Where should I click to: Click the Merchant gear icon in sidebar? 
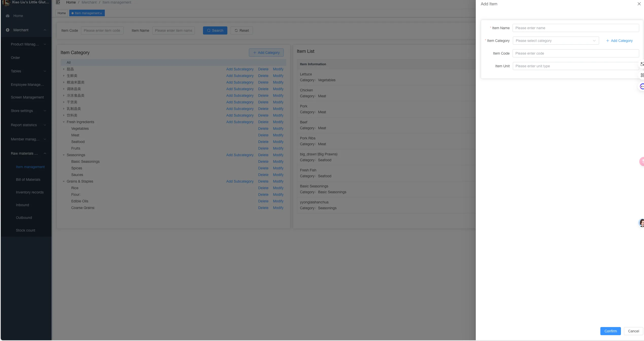(8, 30)
